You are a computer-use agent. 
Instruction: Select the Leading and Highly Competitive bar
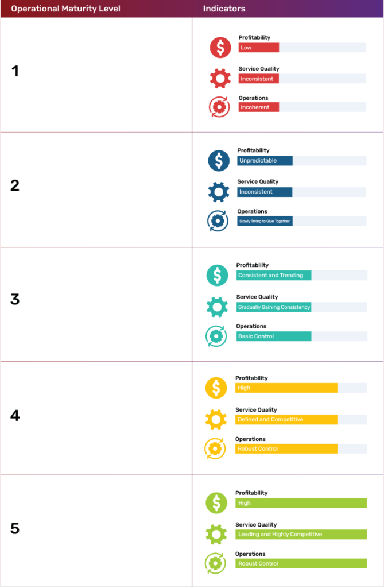point(301,535)
